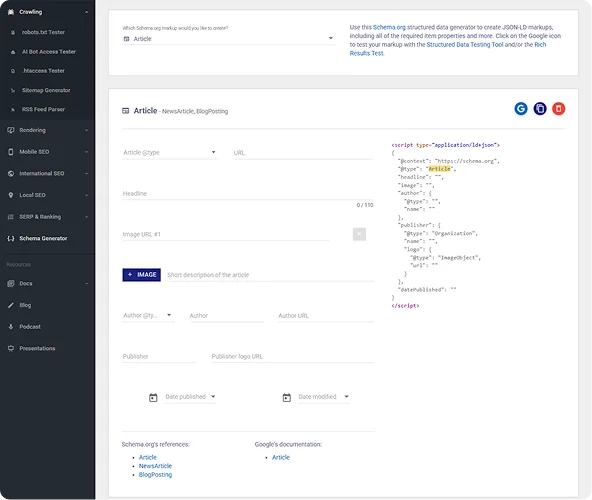
Task: Click the Blog pencil icon
Action: (11, 305)
